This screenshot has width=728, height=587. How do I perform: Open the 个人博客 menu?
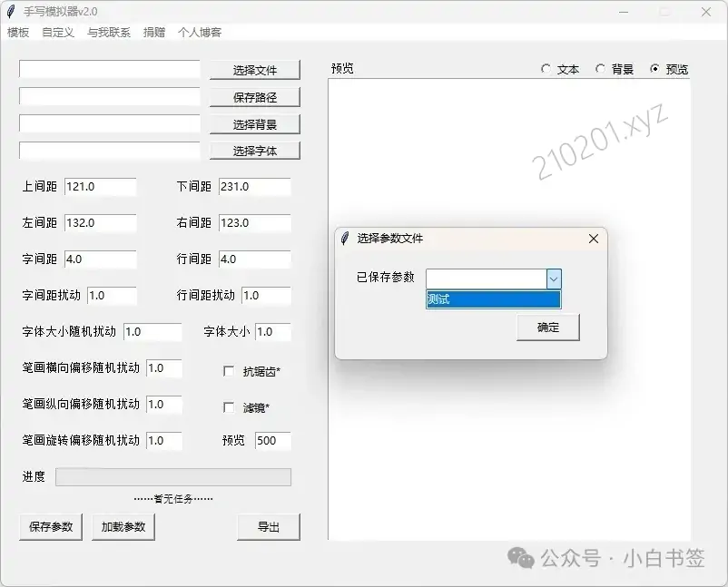tap(200, 32)
